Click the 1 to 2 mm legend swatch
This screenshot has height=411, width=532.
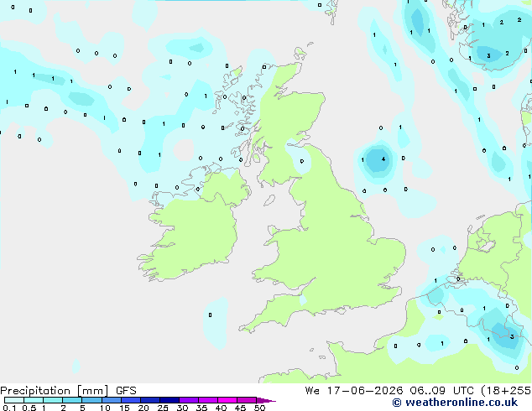point(53,400)
